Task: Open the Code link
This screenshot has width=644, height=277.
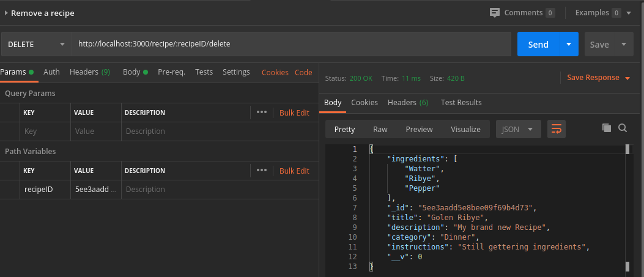Action: pos(303,72)
